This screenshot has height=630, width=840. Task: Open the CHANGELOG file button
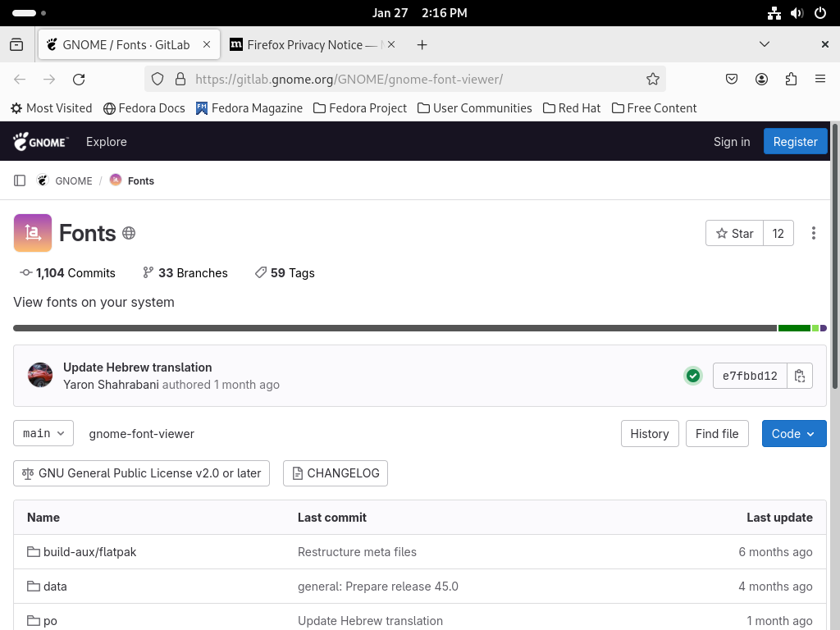pyautogui.click(x=336, y=473)
